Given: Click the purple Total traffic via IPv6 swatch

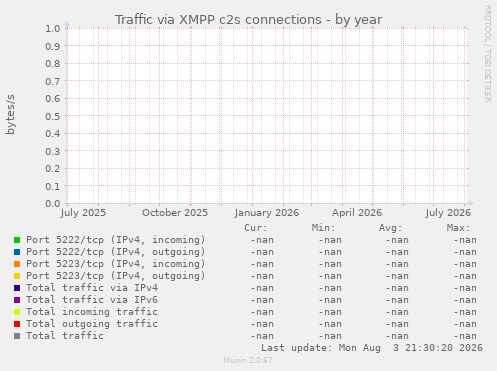Looking at the screenshot, I should pos(17,300).
